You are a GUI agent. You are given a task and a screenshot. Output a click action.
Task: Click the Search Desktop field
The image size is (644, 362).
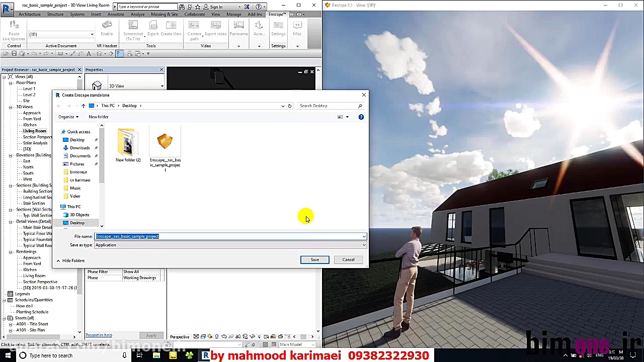(x=330, y=106)
